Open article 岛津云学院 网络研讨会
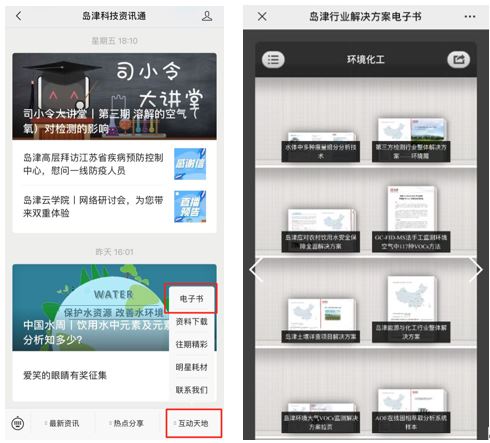 pos(114,207)
